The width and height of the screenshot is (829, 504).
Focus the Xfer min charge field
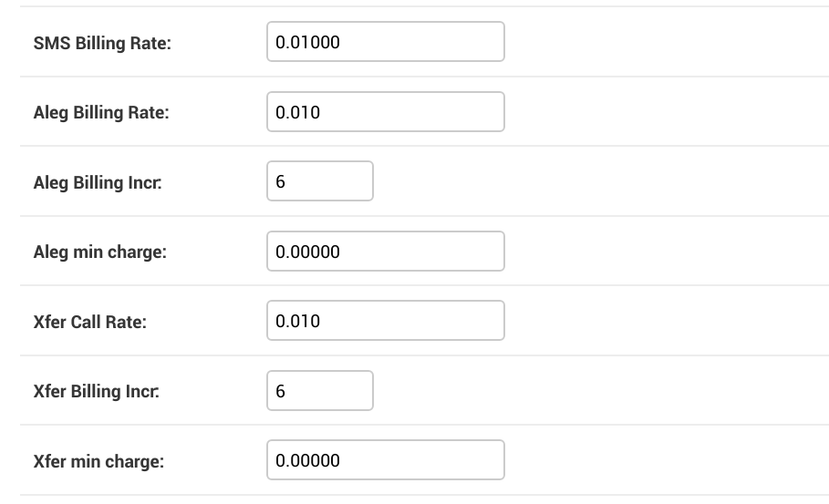(x=386, y=460)
